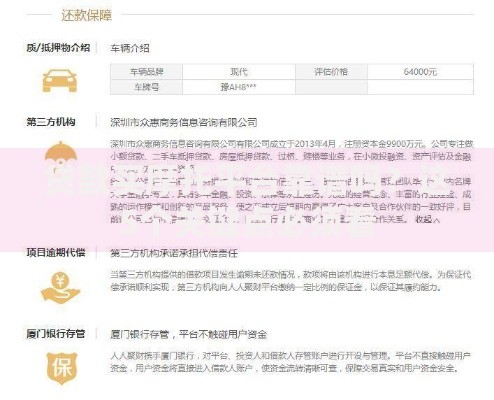Click the gold car icon
Image resolution: width=494 pixels, height=400 pixels.
click(60, 80)
